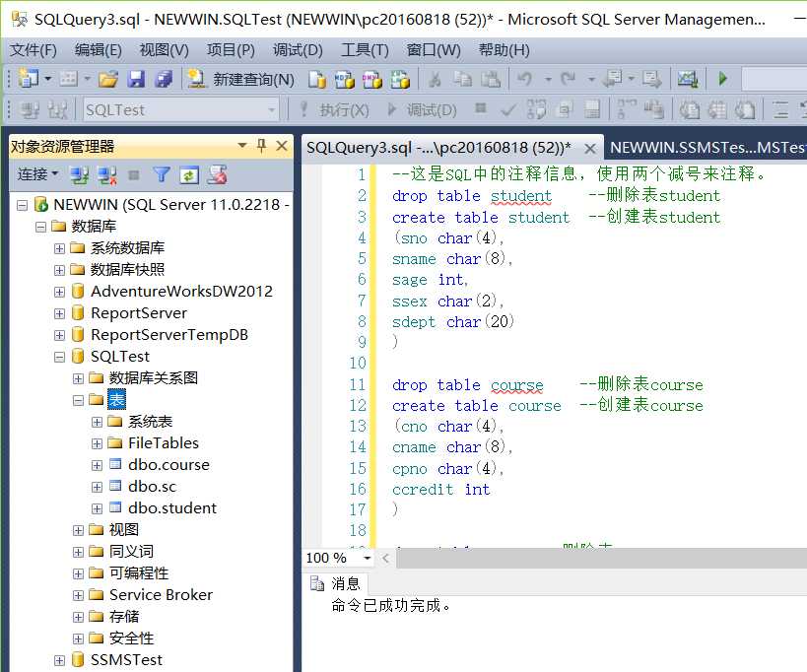Switch to the SQLQuery3.sql tab

(438, 148)
